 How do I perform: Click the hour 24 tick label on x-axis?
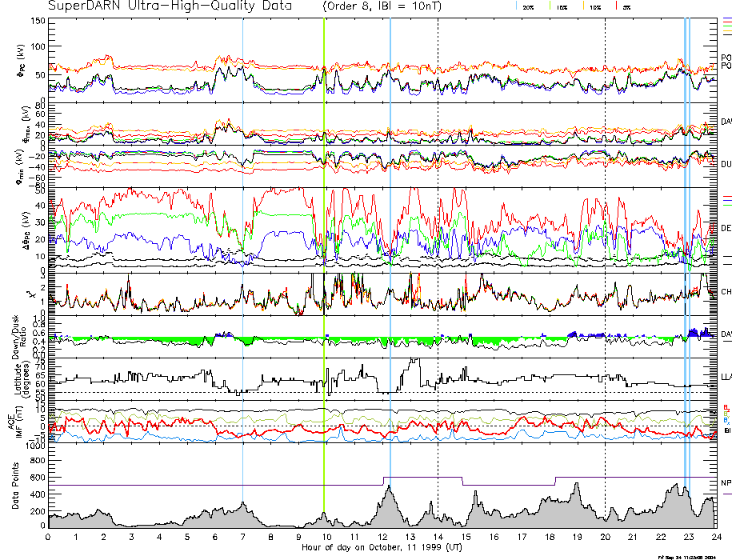(715, 537)
